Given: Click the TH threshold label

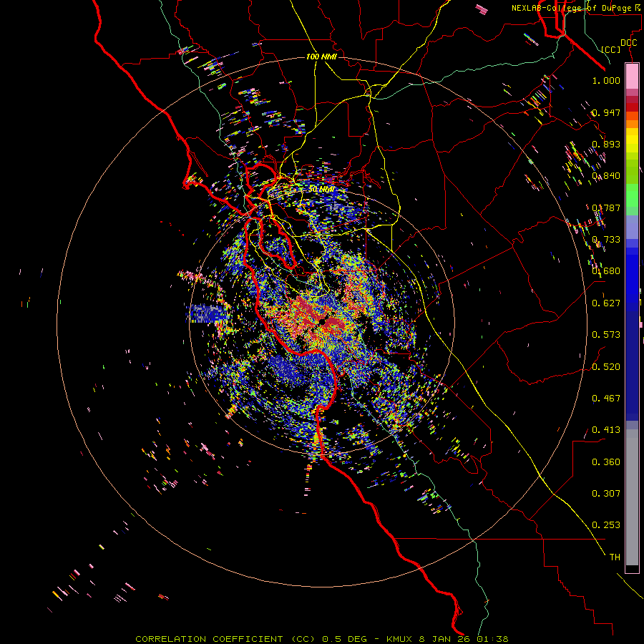Looking at the screenshot, I should pyautogui.click(x=615, y=557).
